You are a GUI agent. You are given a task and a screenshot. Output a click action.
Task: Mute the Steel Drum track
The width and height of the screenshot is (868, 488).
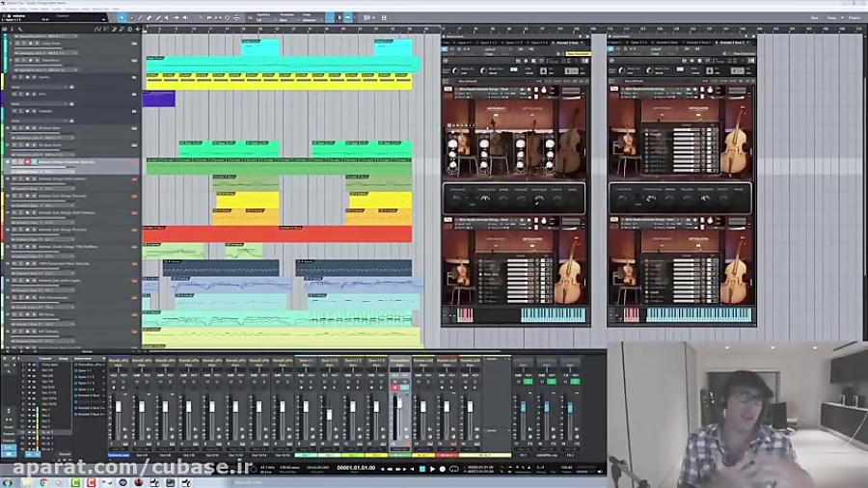click(x=16, y=61)
